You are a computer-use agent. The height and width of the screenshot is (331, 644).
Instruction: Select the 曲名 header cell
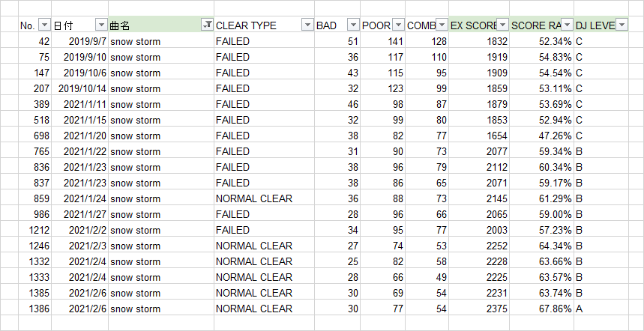point(161,25)
